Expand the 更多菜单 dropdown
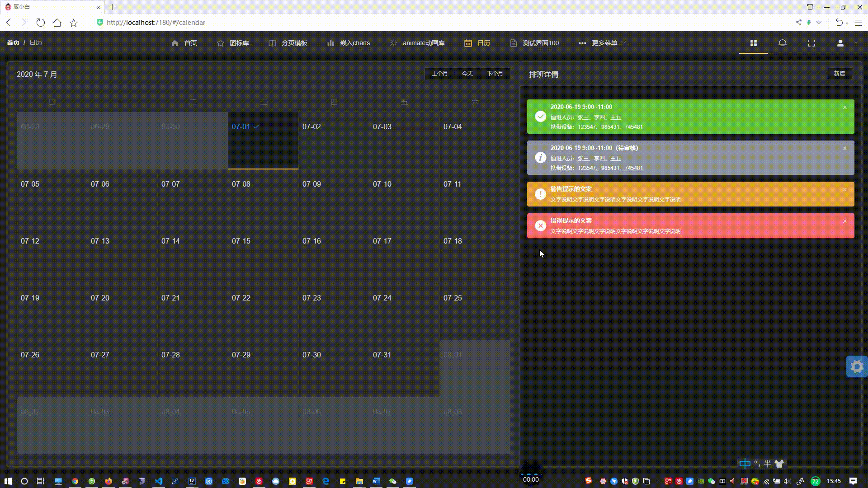This screenshot has height=488, width=868. pyautogui.click(x=604, y=43)
